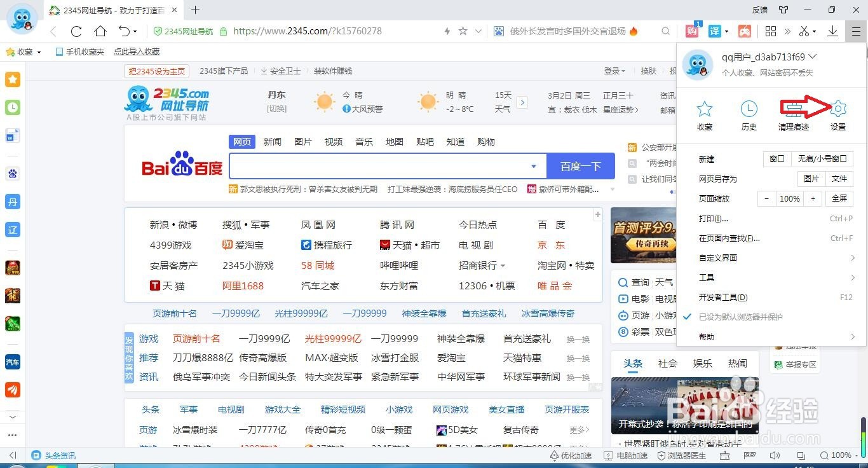Open browsing 历史 via the clock icon
This screenshot has height=468, width=868.
[749, 114]
